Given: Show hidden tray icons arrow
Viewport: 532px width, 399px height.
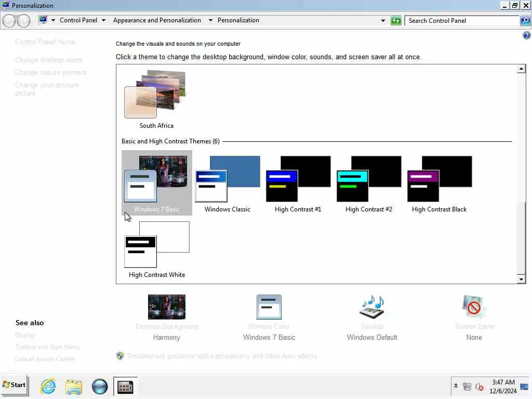Looking at the screenshot, I should [456, 386].
